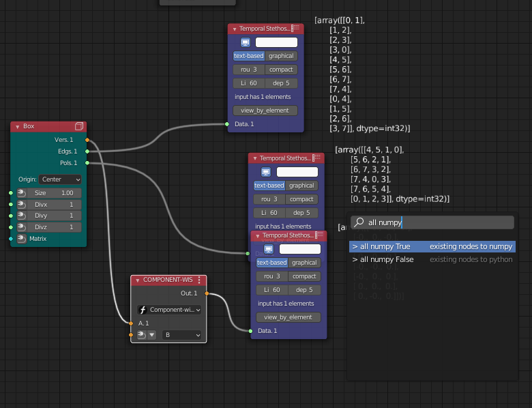Click the icon beside the Size field
This screenshot has height=408, width=532.
click(21, 193)
